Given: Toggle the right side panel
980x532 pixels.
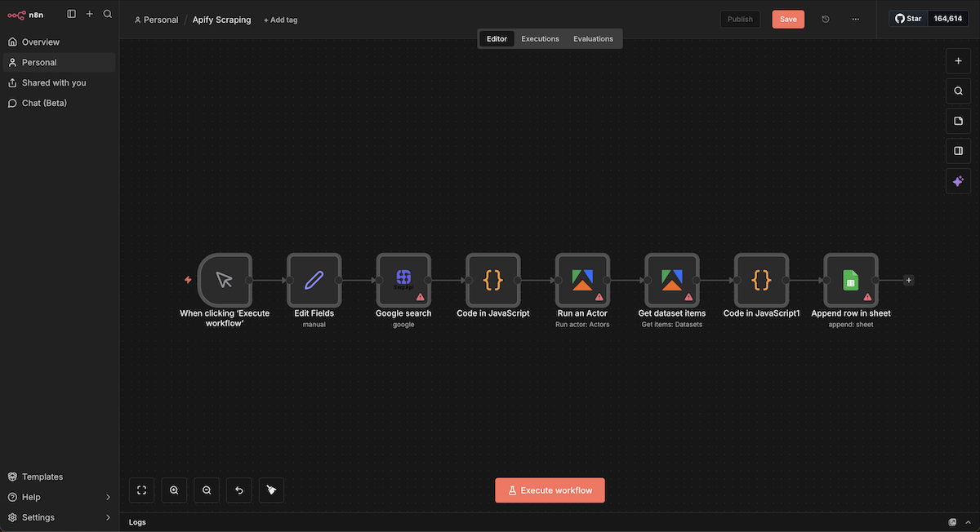Looking at the screenshot, I should [958, 151].
